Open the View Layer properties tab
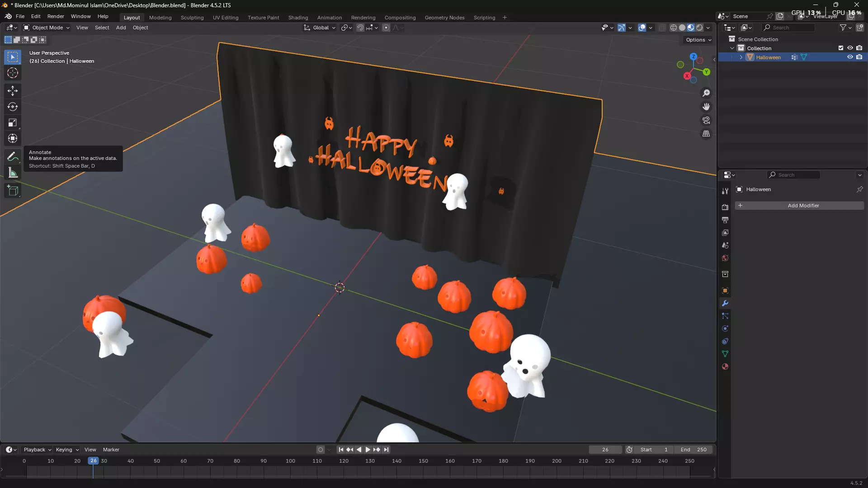Screen dimensions: 868x488 pyautogui.click(x=725, y=233)
